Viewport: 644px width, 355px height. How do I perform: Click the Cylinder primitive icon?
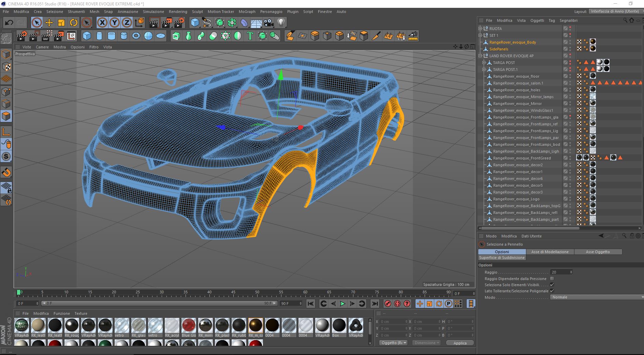pyautogui.click(x=99, y=36)
